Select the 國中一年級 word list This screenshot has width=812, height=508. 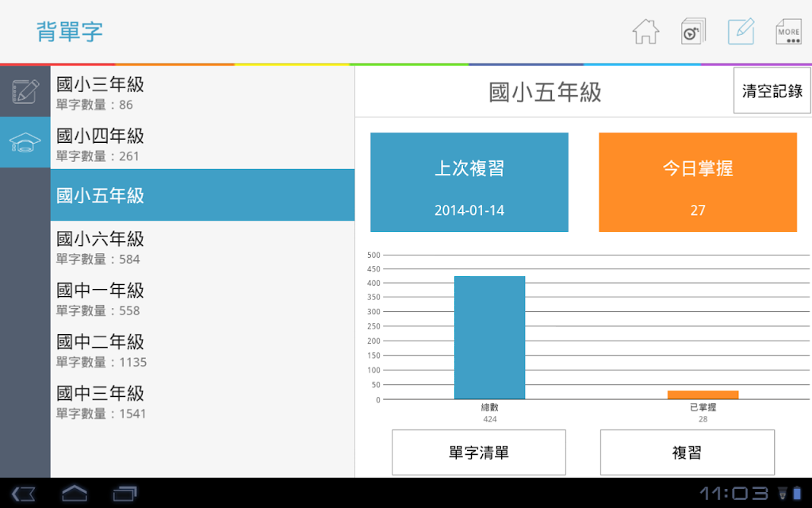(x=202, y=298)
